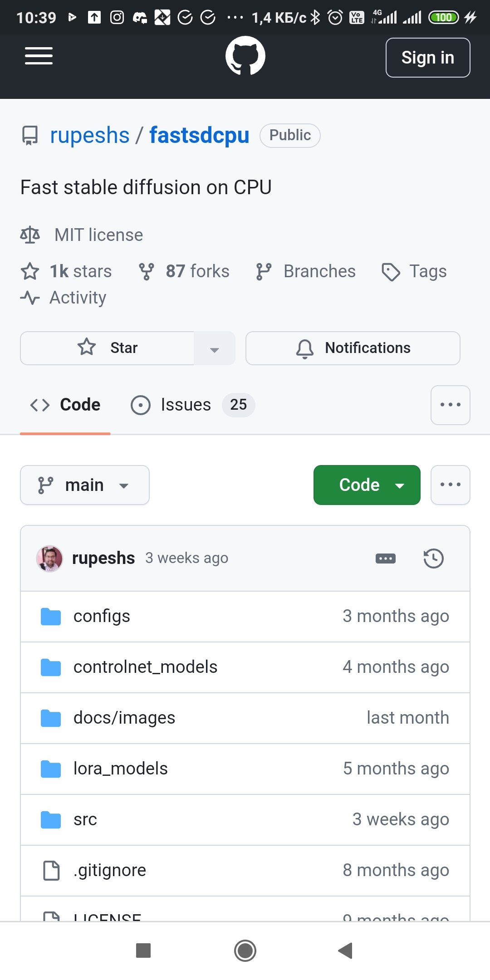Open the controlnet_models folder
Viewport: 490px width, 980px height.
click(145, 667)
